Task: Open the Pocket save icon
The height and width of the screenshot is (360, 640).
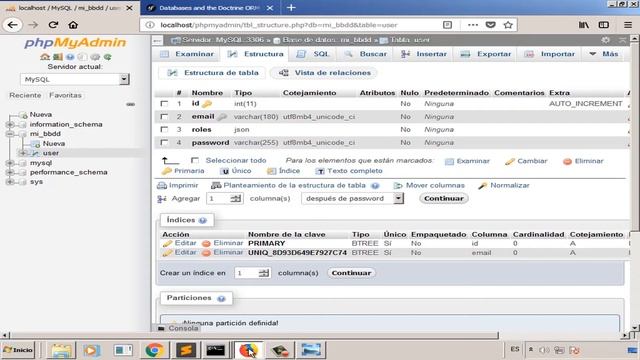Action: [491, 25]
